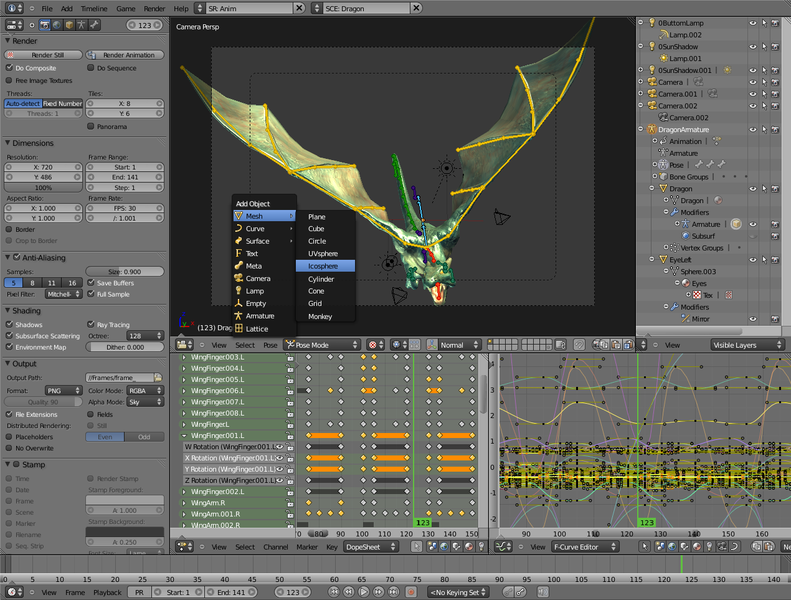Enable Do Sequence checkbox
Viewport: 791px width, 600px height.
(x=91, y=68)
